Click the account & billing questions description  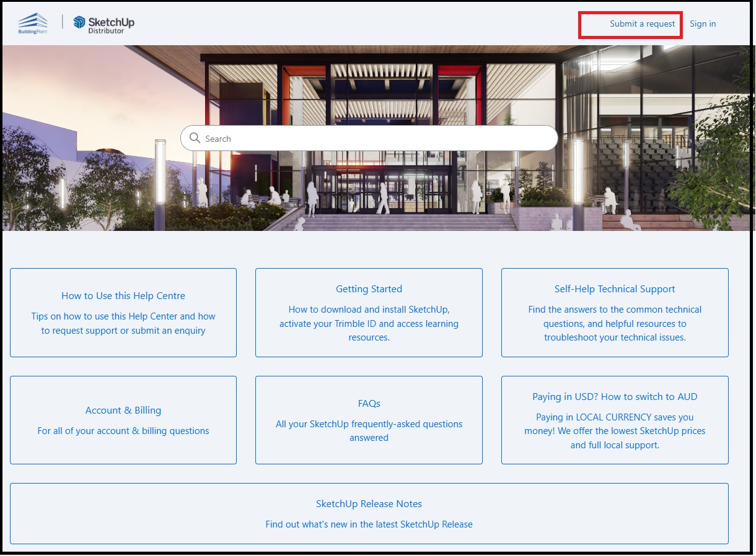click(123, 431)
